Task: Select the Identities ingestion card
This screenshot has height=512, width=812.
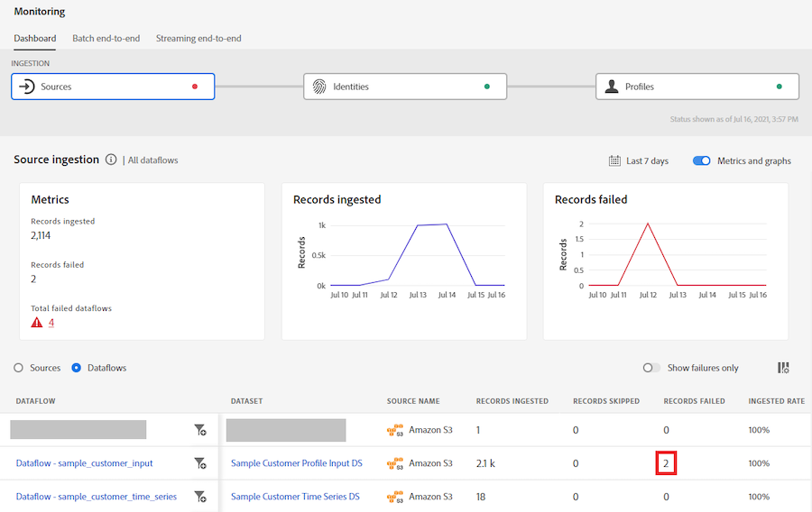Action: 405,87
